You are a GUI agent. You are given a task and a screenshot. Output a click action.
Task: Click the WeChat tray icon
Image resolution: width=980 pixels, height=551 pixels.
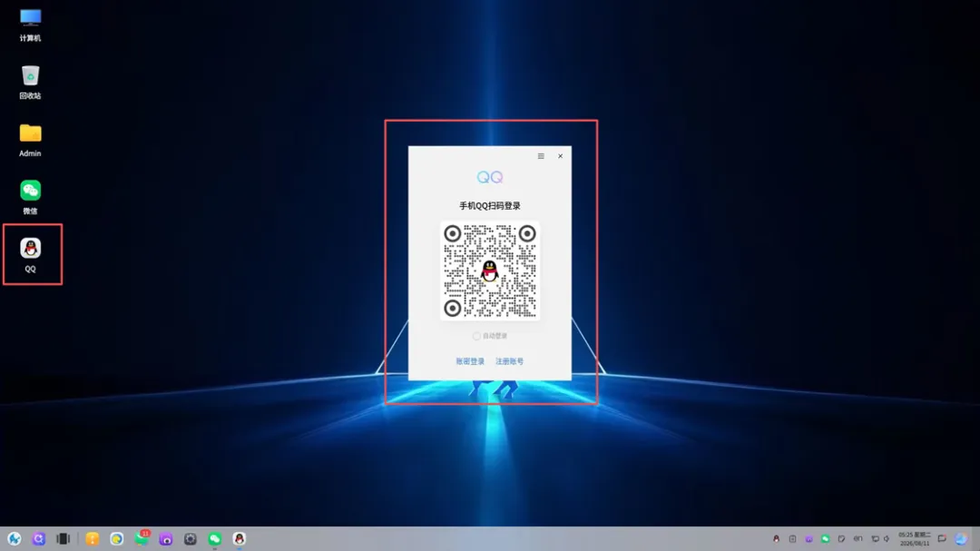[x=826, y=538]
